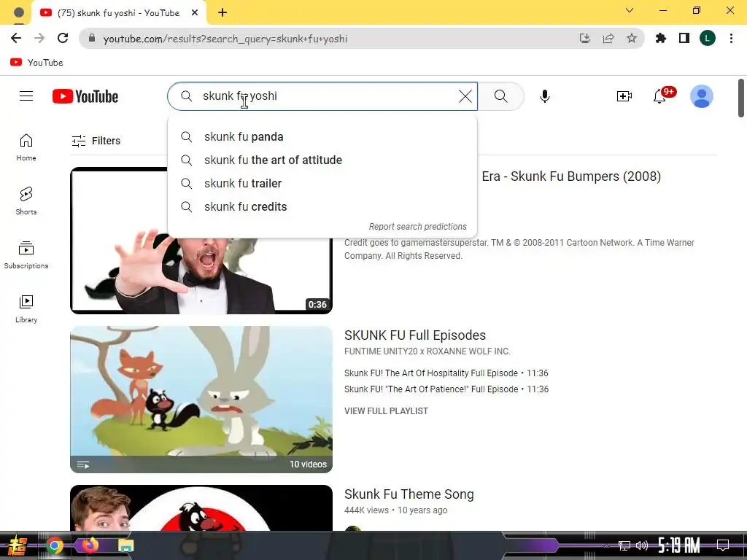Click VIEW FULL PLAYLIST
The image size is (747, 560).
(x=386, y=411)
